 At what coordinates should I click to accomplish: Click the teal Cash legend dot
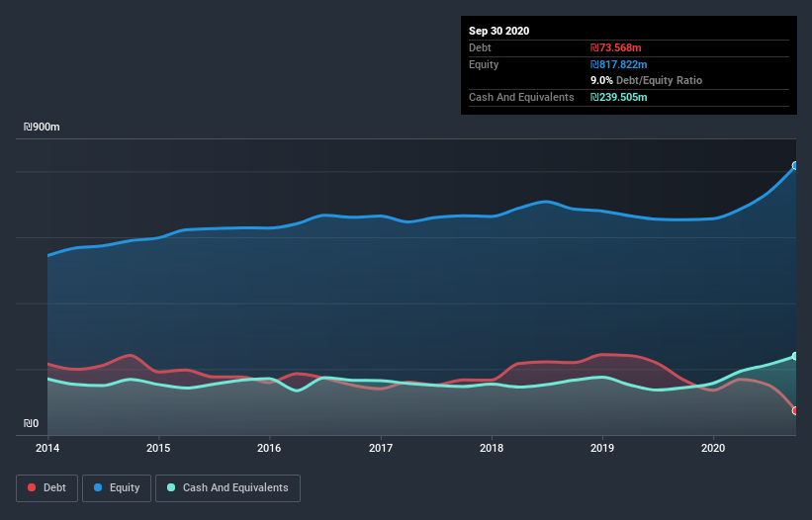172,488
